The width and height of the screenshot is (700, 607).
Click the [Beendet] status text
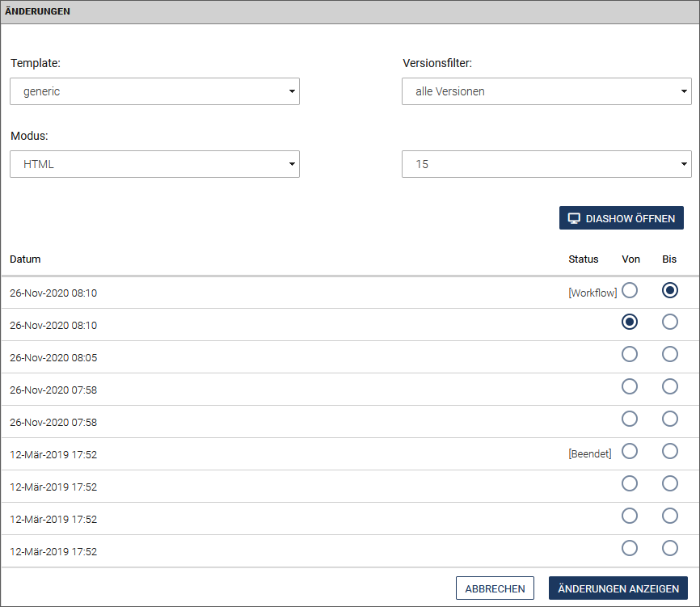[590, 454]
